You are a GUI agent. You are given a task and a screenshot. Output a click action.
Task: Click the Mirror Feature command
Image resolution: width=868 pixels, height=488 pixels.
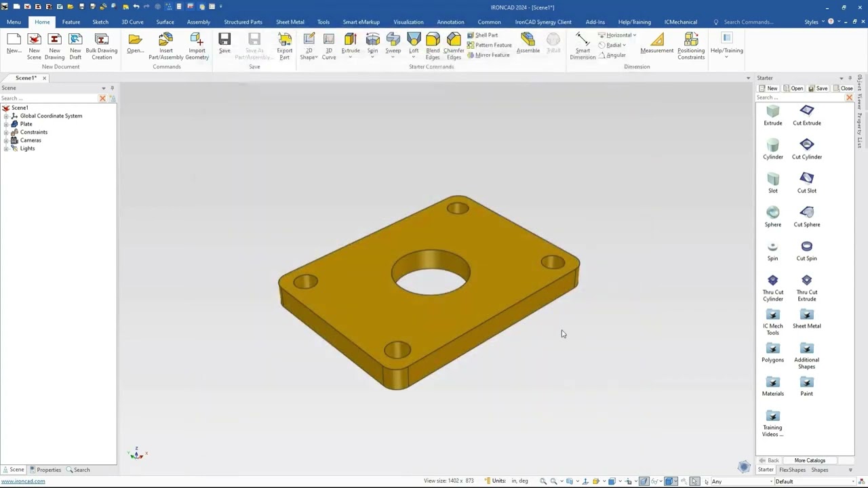point(488,55)
